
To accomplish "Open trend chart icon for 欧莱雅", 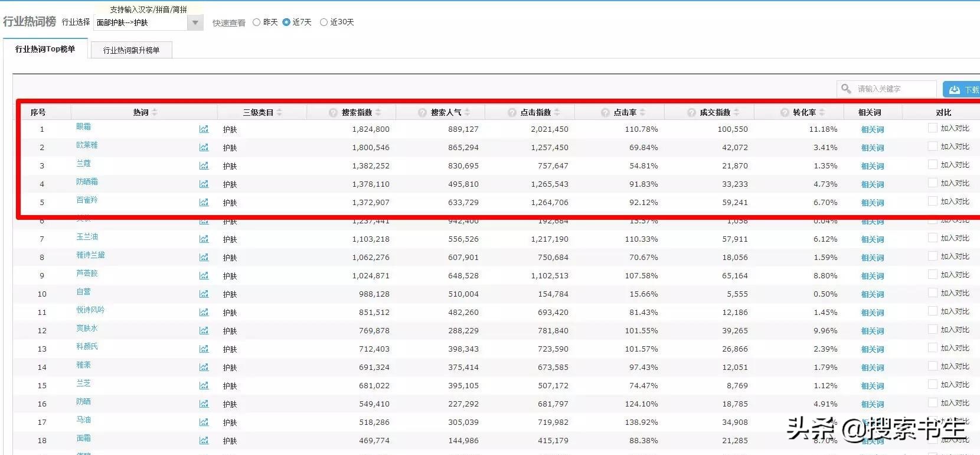I will [x=204, y=147].
